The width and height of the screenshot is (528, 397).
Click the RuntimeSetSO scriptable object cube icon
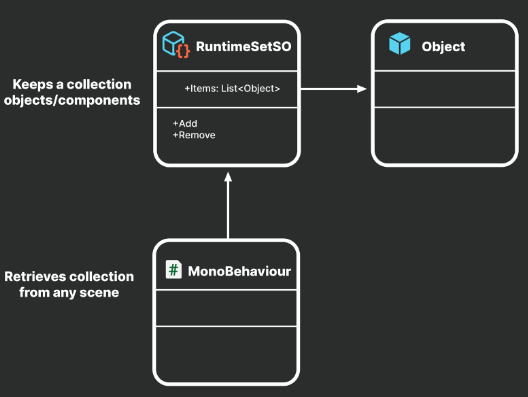[x=176, y=44]
